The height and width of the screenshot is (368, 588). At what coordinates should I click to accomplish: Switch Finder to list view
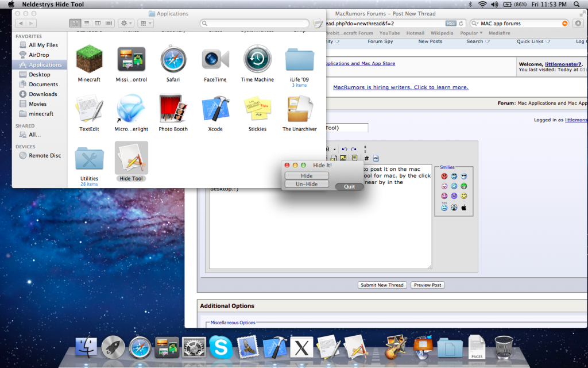pos(87,23)
